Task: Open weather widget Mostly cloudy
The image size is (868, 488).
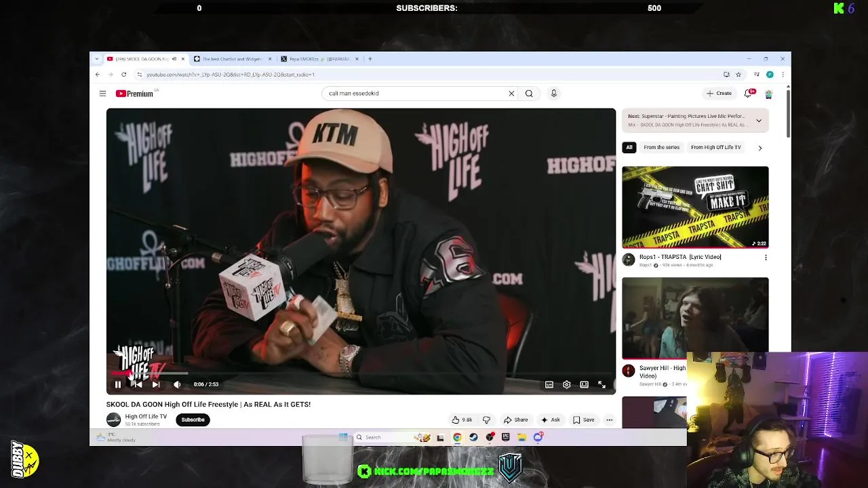Action: click(x=117, y=437)
